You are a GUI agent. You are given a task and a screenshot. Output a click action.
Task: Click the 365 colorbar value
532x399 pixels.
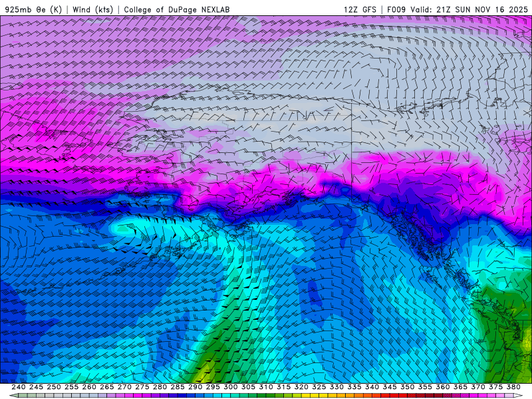pos(460,387)
